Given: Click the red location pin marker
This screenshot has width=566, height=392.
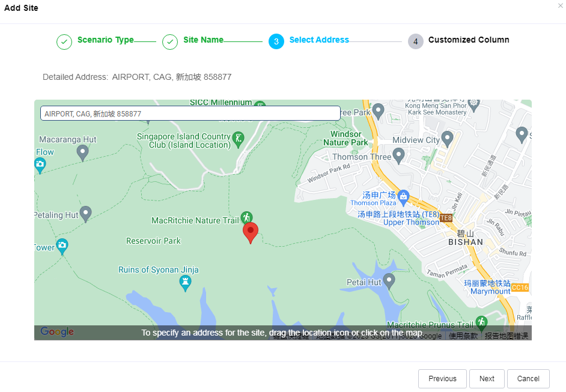Looking at the screenshot, I should 250,232.
